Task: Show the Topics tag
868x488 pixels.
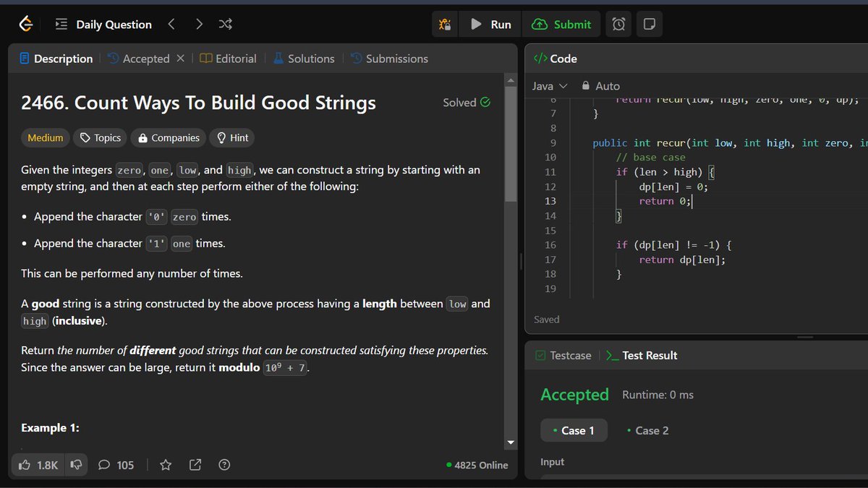Action: click(101, 137)
